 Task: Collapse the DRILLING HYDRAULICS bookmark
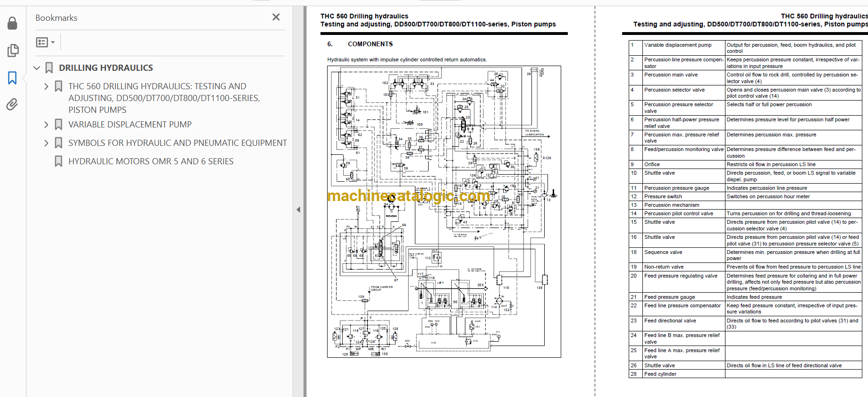(37, 68)
